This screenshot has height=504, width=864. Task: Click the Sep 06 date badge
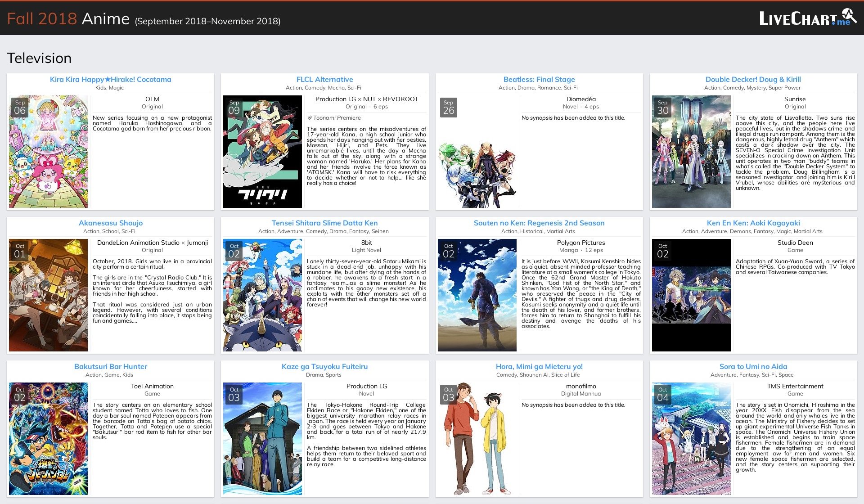pyautogui.click(x=20, y=108)
